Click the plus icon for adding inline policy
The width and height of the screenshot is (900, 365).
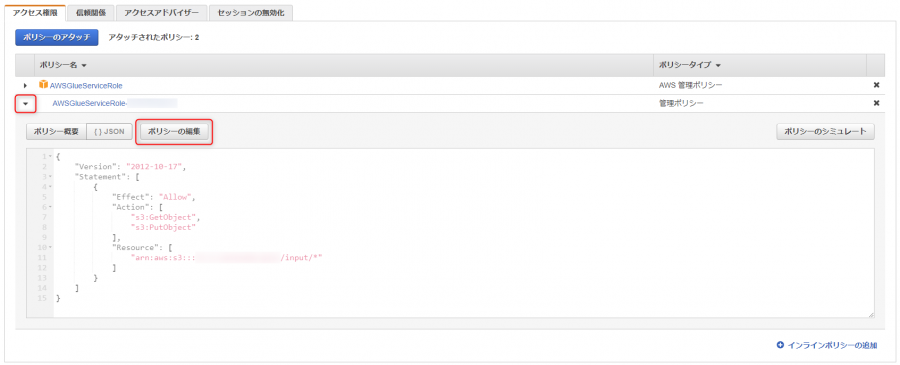click(x=780, y=345)
